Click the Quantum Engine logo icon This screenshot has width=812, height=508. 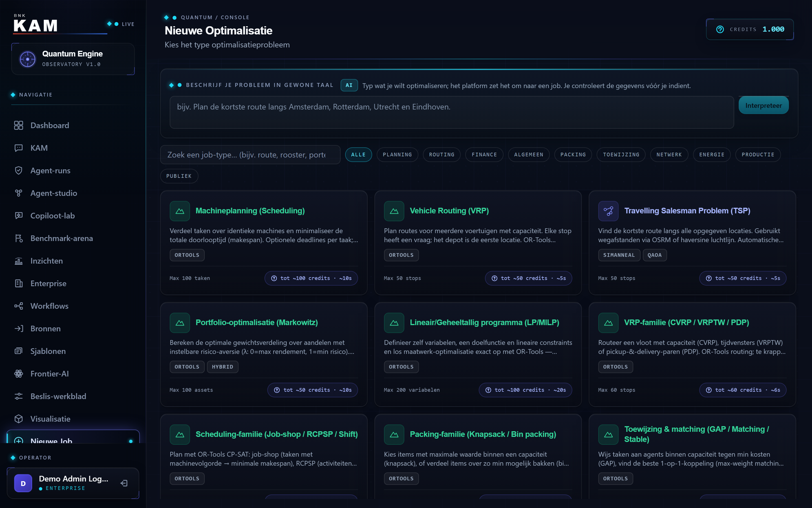[28, 59]
